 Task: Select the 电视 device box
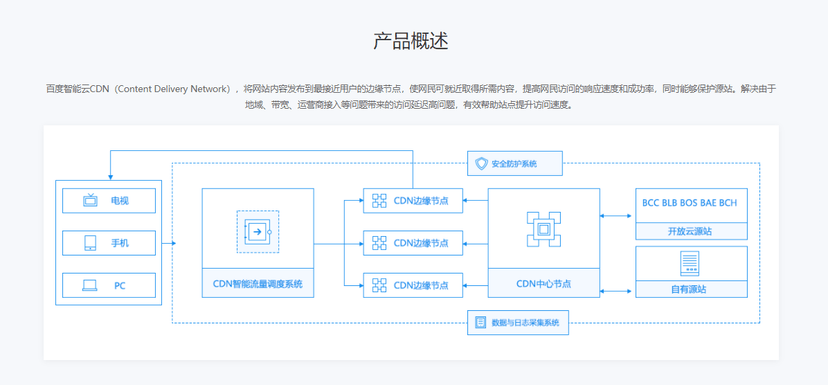coord(109,201)
